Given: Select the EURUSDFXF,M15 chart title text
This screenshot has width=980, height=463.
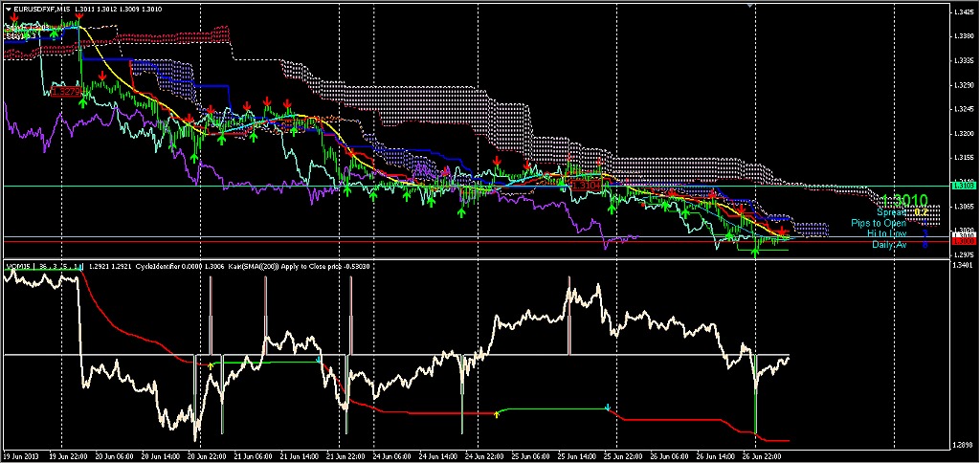Looking at the screenshot, I should tap(40, 9).
